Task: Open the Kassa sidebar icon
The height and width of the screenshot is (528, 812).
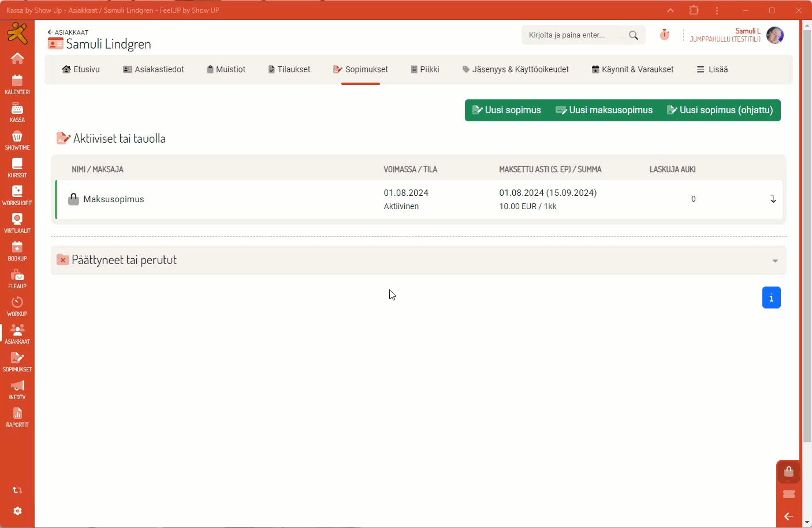Action: coord(17,112)
